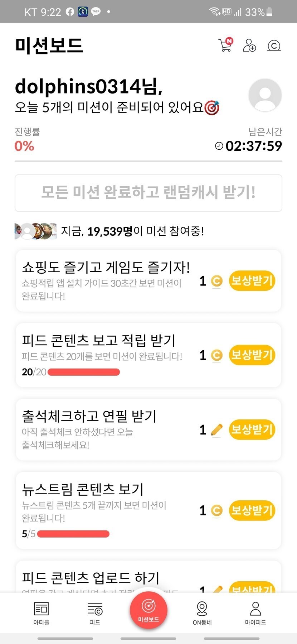This screenshot has width=297, height=644.
Task: Tap the participant avatars thumbnail group
Action: coord(36,231)
